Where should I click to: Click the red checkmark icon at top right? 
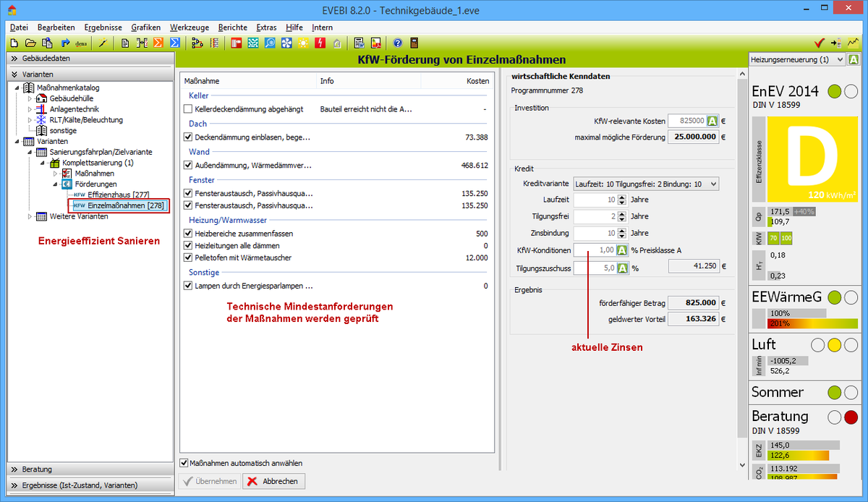820,43
